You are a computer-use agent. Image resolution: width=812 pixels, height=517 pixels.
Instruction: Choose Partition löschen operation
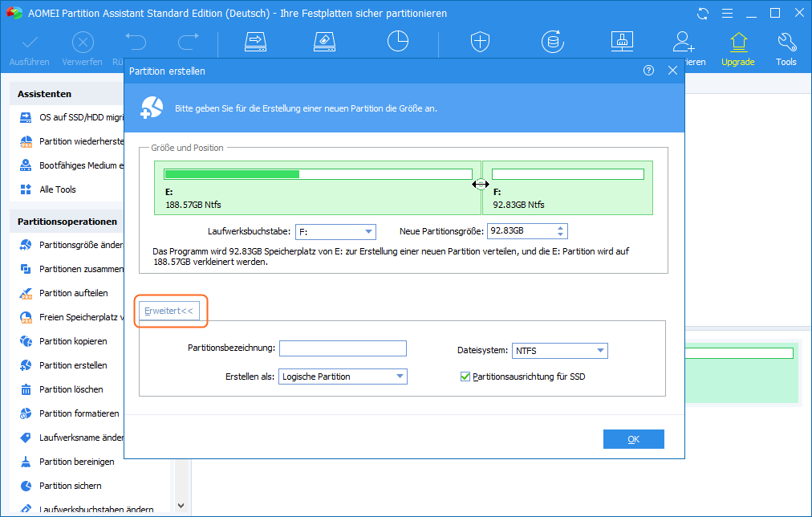[62, 389]
